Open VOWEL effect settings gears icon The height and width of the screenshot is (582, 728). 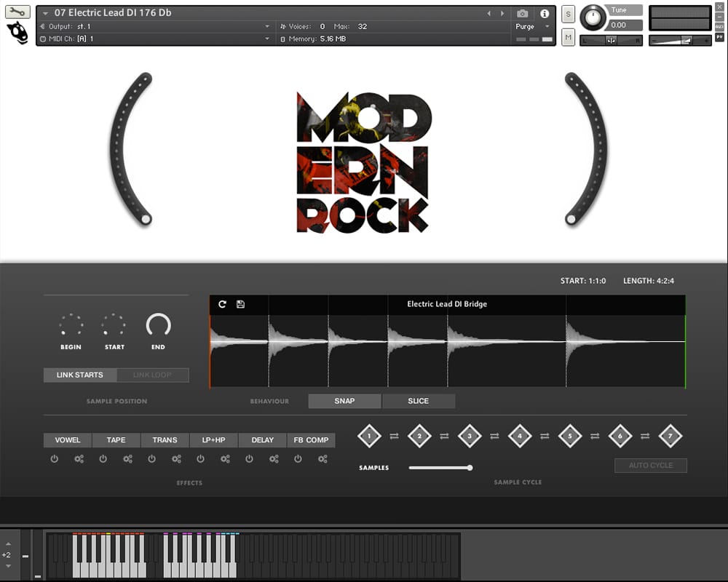79,459
